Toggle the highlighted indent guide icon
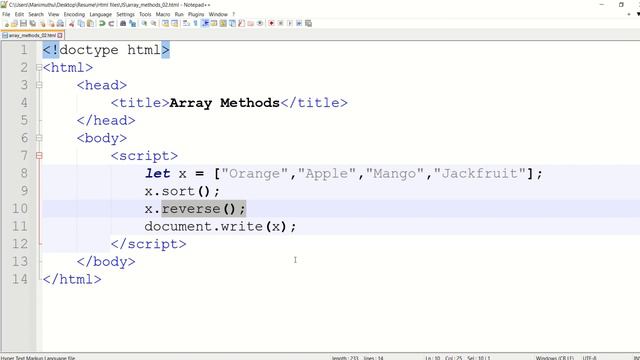Screen dimensions: 640x360 coord(204,23)
